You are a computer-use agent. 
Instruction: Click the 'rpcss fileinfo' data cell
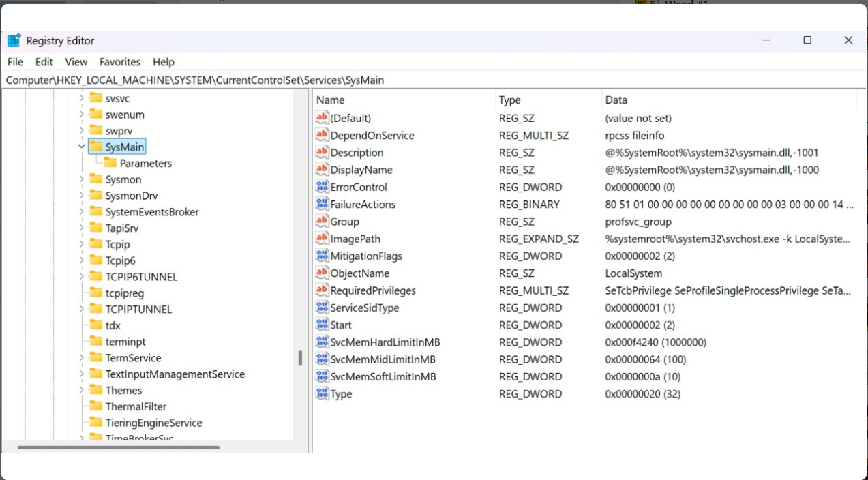[635, 135]
